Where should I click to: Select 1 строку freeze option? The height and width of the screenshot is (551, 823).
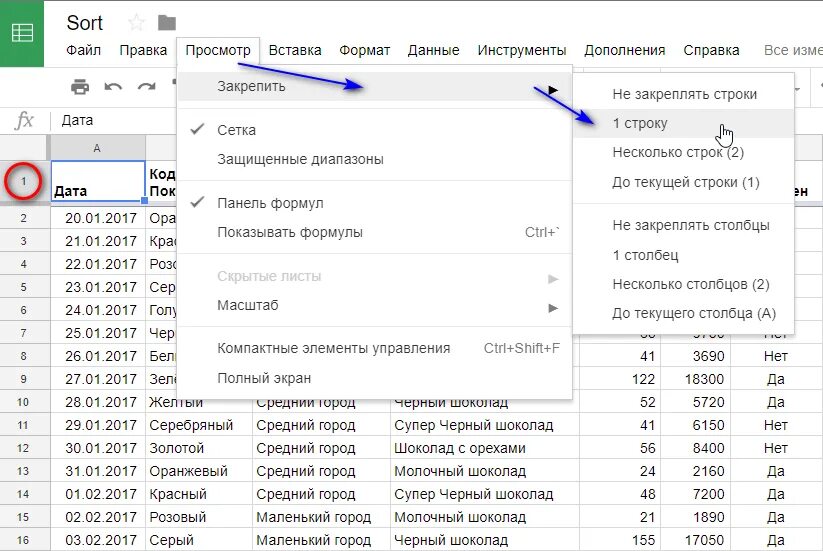(x=683, y=123)
